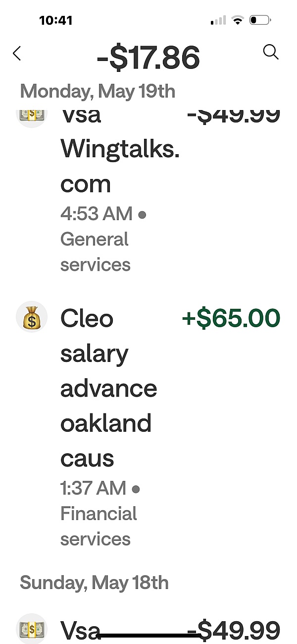Tap the battery indicator in status bar
The width and height of the screenshot is (297, 644).
(260, 20)
